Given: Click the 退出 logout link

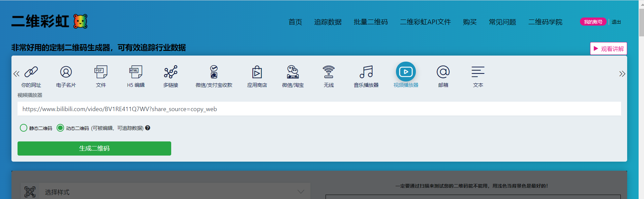Looking at the screenshot, I should coord(616,22).
